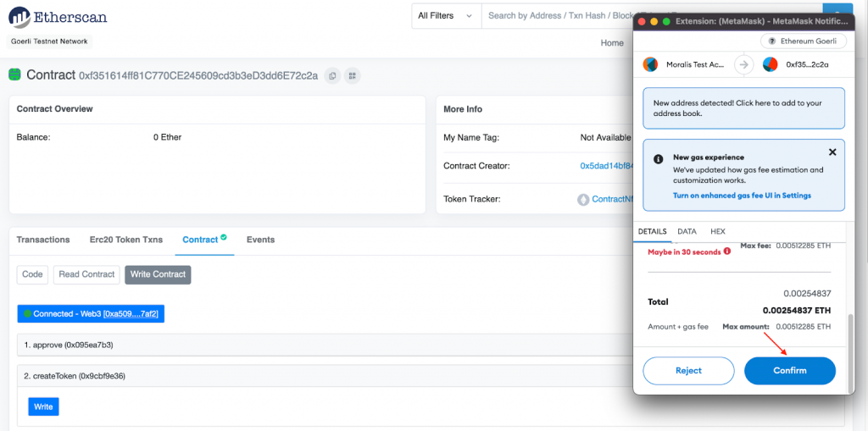Viewport: 868px width, 431px height.
Task: Click the recipient 0xf35...2c2a avatar
Action: 770,64
